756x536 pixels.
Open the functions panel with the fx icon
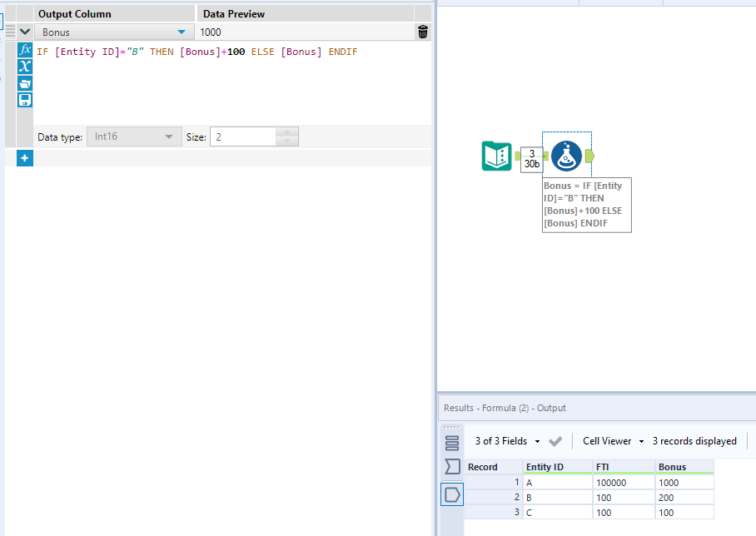pyautogui.click(x=24, y=49)
